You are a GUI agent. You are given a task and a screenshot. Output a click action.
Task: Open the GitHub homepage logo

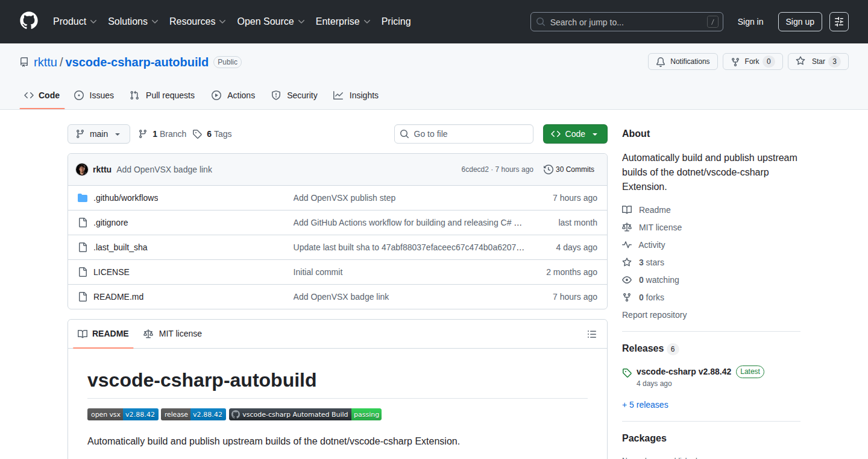click(29, 22)
